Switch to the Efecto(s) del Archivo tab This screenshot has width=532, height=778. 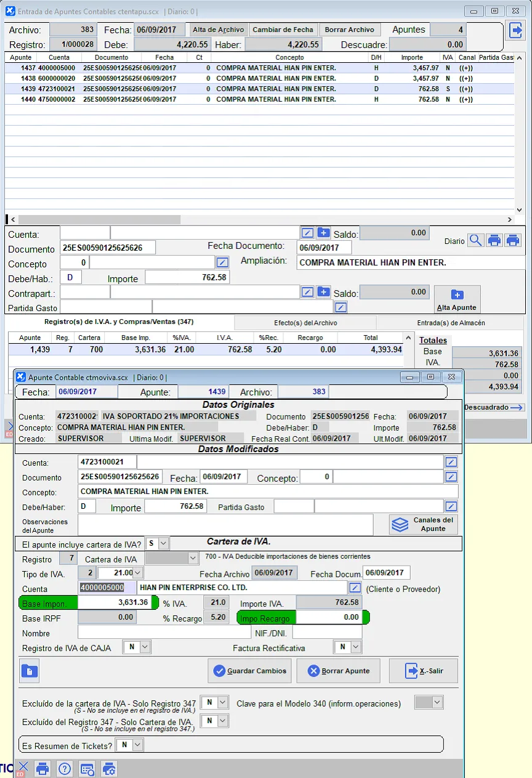tap(305, 323)
